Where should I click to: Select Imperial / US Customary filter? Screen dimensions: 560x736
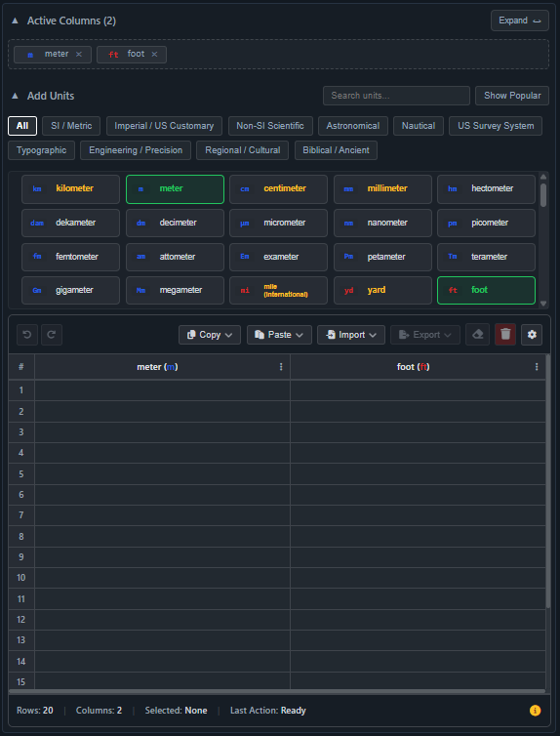coord(164,126)
